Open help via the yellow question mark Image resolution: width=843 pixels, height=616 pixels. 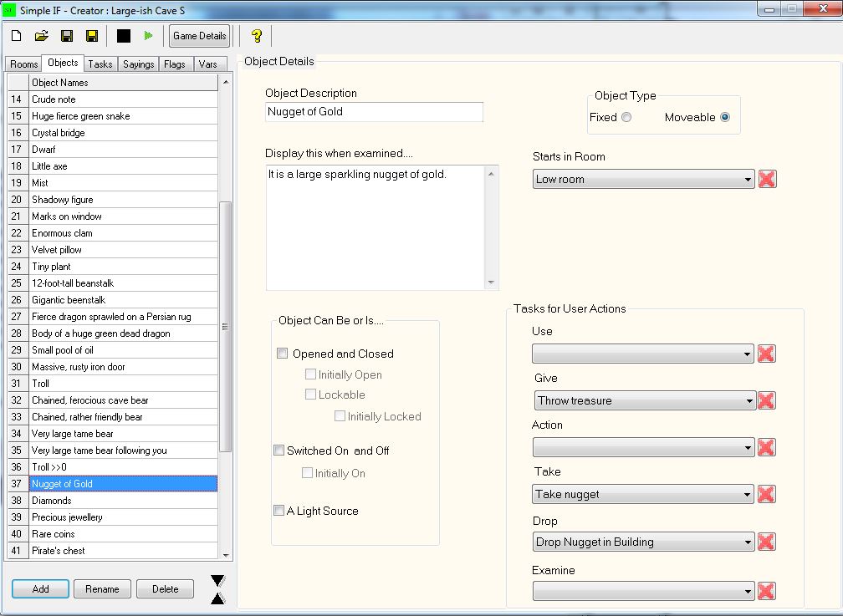257,36
